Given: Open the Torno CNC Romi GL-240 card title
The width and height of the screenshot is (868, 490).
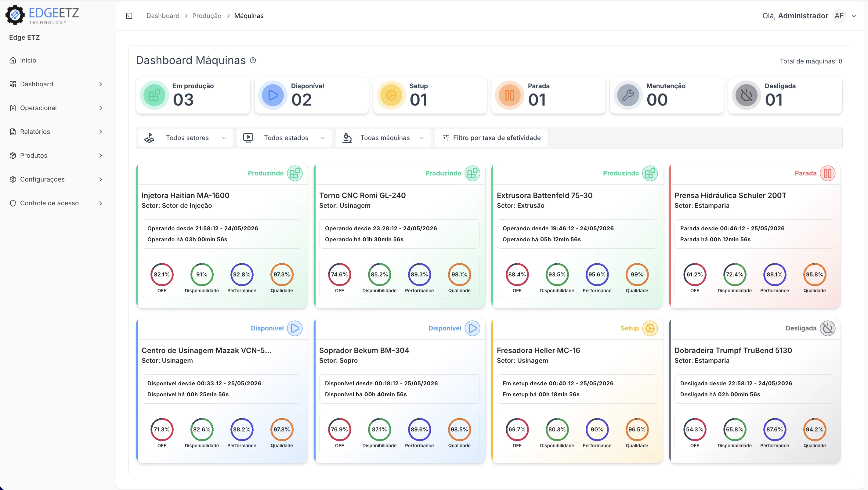Looking at the screenshot, I should point(362,196).
